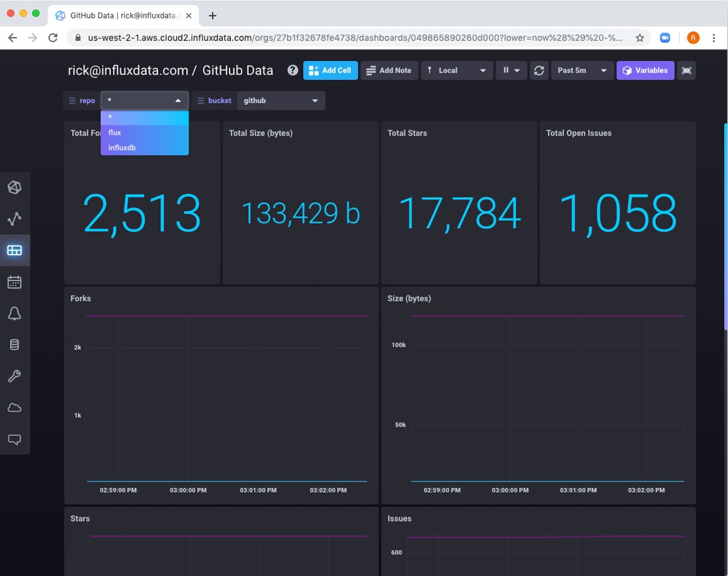The width and height of the screenshot is (728, 576).
Task: Open the Alerts bell icon in sidebar
Action: [15, 313]
